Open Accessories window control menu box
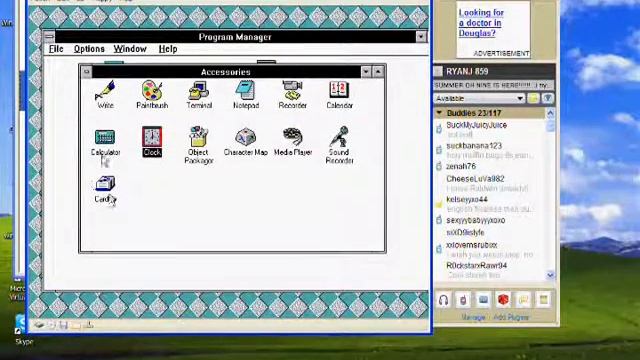This screenshot has height=360, width=640. (x=87, y=72)
